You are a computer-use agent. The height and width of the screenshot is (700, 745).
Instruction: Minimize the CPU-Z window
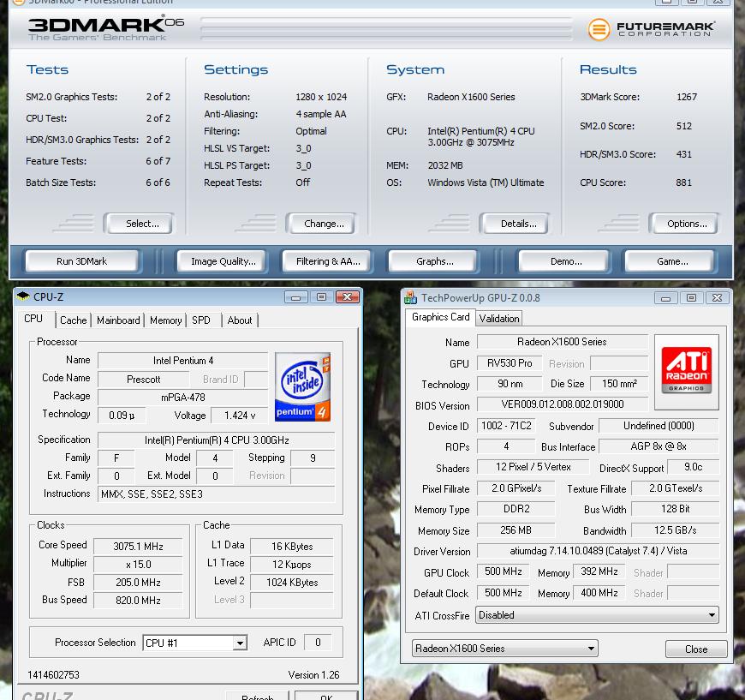[x=296, y=297]
